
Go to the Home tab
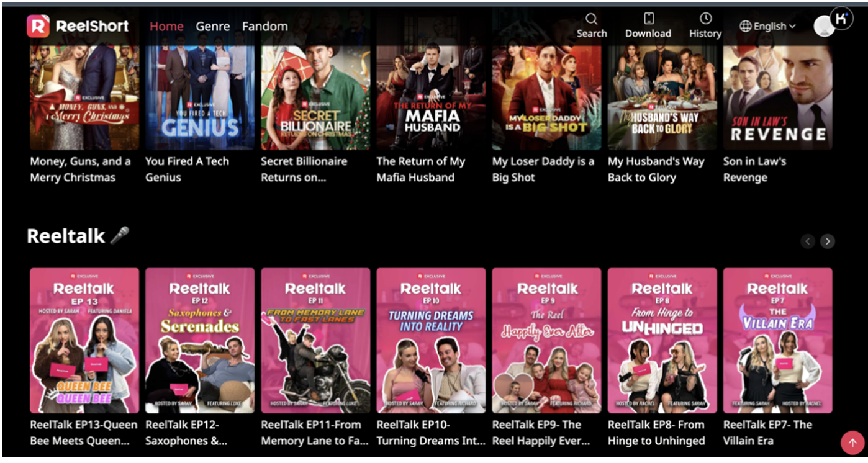pyautogui.click(x=166, y=26)
